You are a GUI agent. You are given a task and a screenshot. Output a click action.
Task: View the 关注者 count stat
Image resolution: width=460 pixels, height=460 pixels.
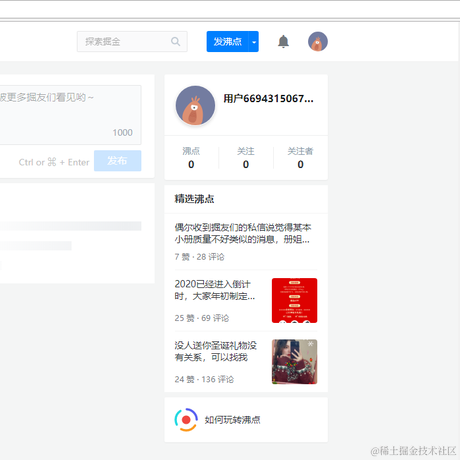(x=300, y=158)
